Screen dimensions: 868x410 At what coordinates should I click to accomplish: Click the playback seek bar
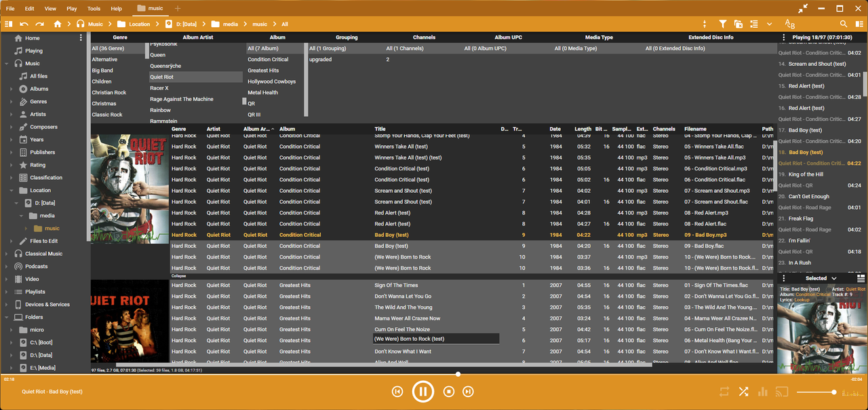tap(434, 374)
